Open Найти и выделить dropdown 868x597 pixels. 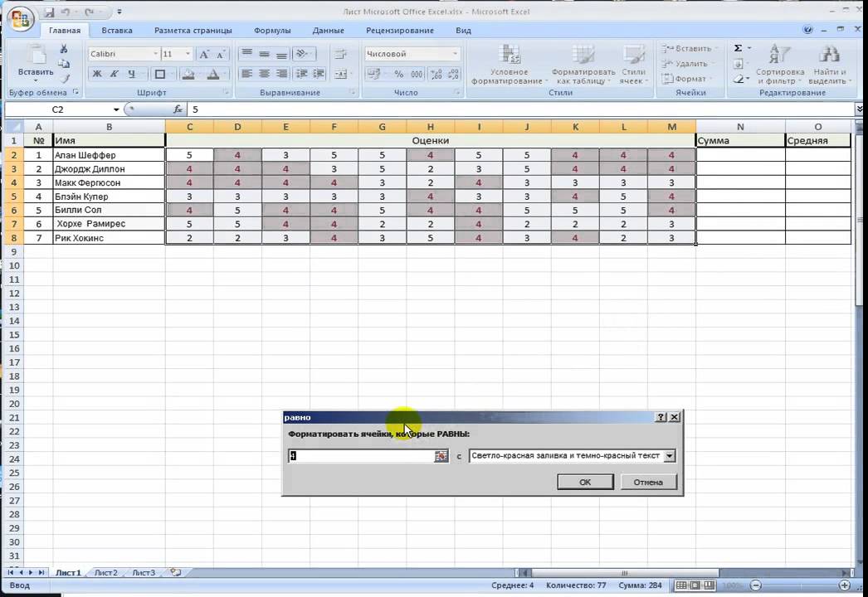click(829, 65)
